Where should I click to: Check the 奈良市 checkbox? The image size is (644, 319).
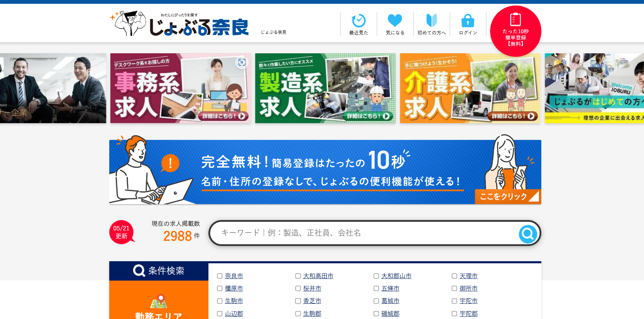(220, 276)
